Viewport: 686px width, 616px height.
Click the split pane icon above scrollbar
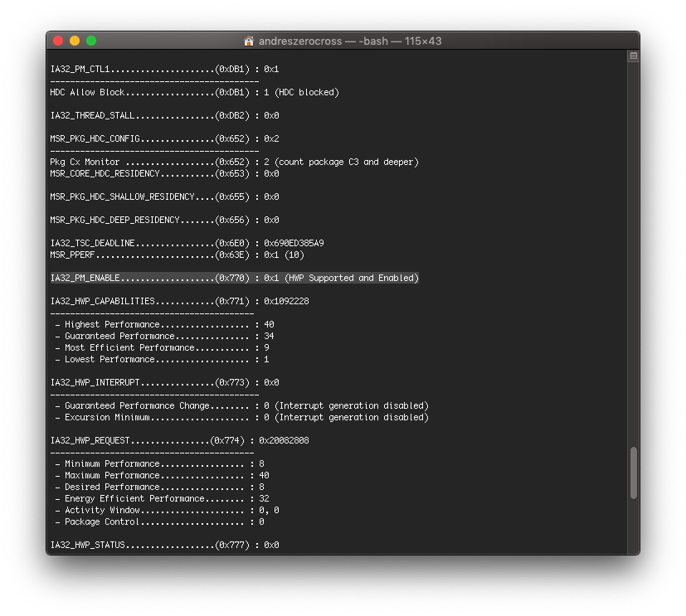click(x=634, y=56)
